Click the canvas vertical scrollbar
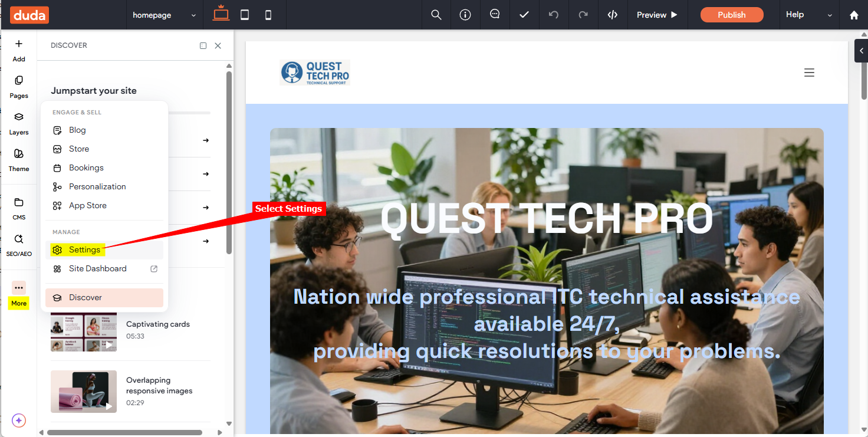 (864, 70)
